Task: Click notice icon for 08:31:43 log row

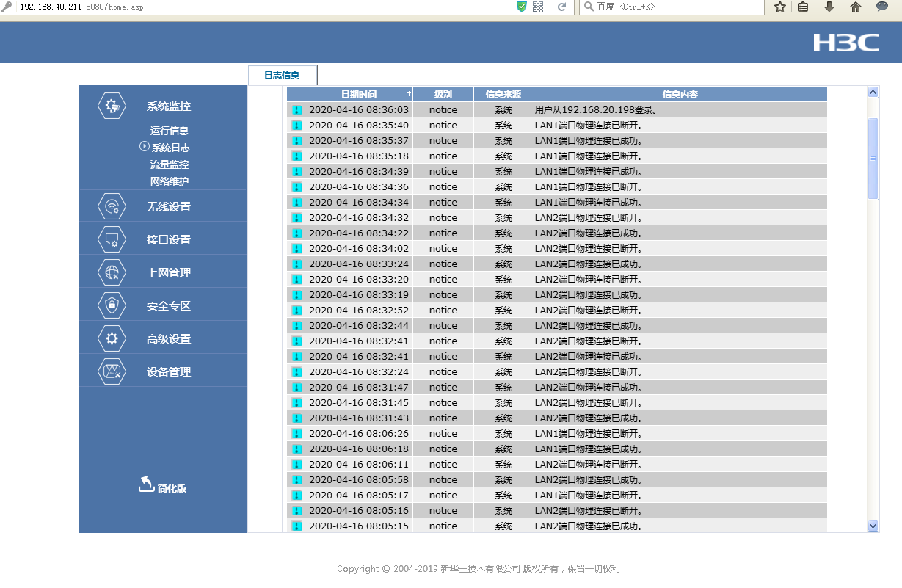Action: (x=296, y=418)
